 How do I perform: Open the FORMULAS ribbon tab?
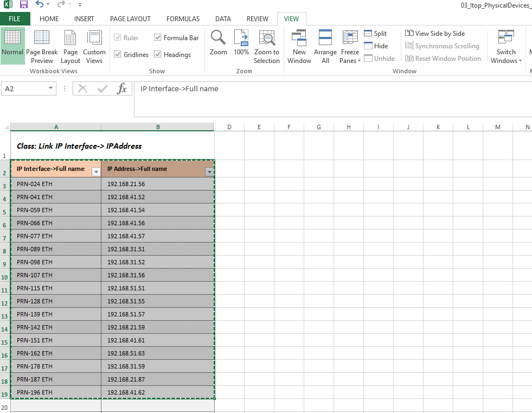coord(183,19)
